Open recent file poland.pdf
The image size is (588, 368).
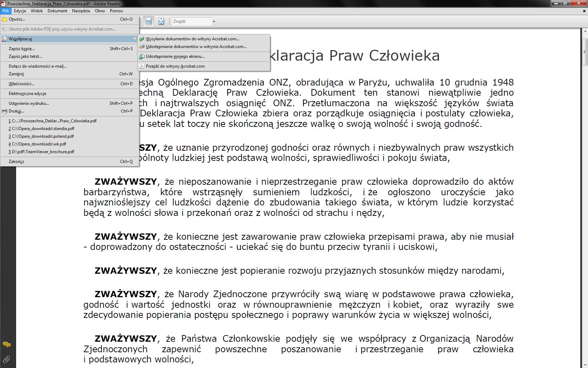coord(70,136)
